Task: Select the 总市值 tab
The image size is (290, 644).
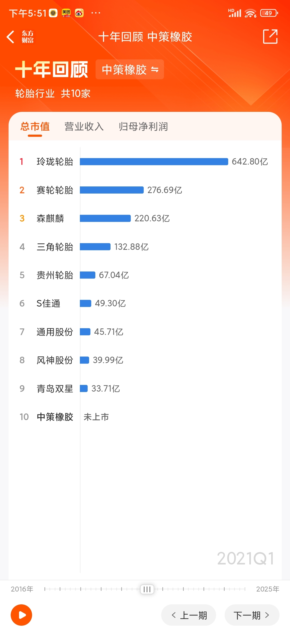Action: (x=35, y=127)
